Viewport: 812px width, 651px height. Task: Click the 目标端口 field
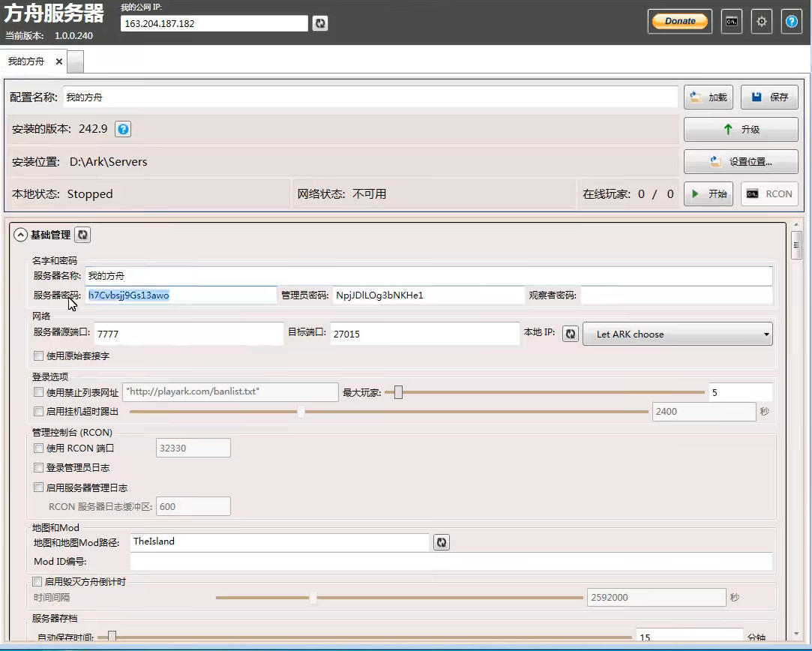[x=424, y=334]
